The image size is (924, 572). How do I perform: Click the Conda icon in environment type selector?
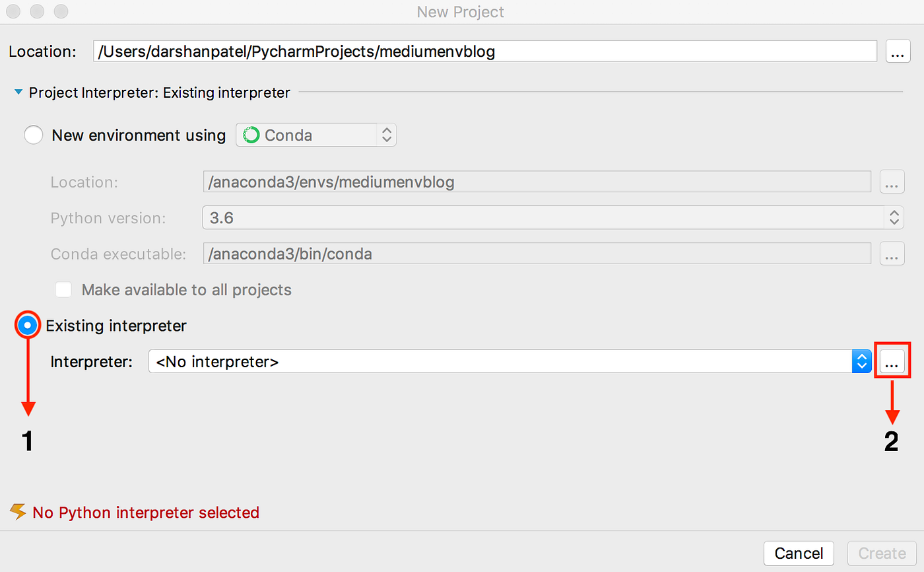pyautogui.click(x=251, y=135)
